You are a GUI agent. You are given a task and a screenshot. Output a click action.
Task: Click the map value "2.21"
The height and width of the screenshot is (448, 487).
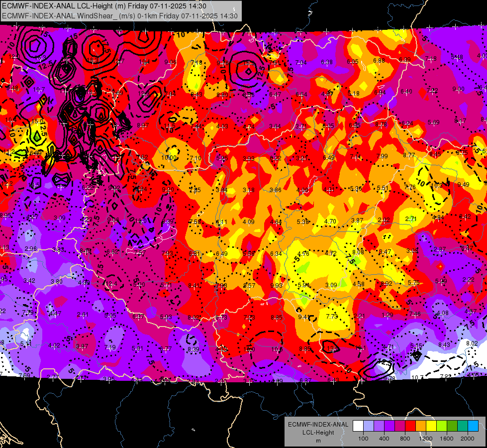tap(359, 316)
